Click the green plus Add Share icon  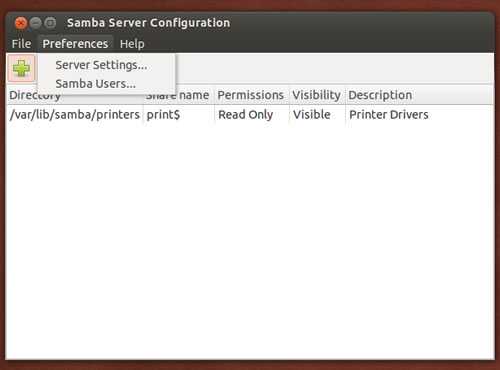pyautogui.click(x=21, y=68)
